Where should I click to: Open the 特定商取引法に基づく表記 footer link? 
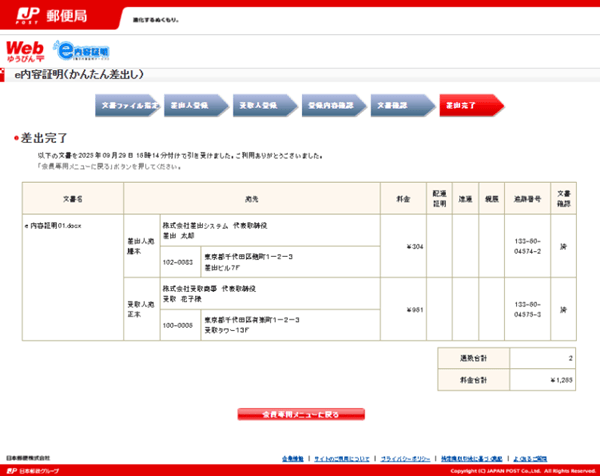(x=471, y=458)
